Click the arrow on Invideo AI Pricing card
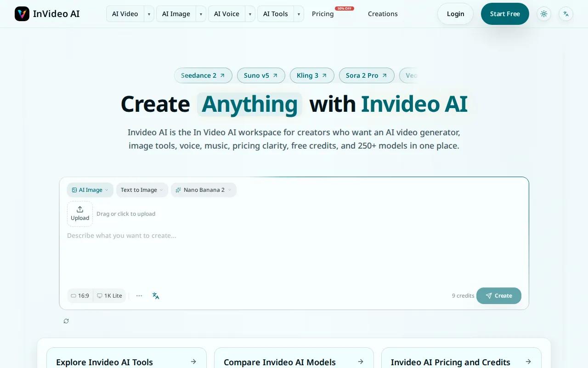 528,362
